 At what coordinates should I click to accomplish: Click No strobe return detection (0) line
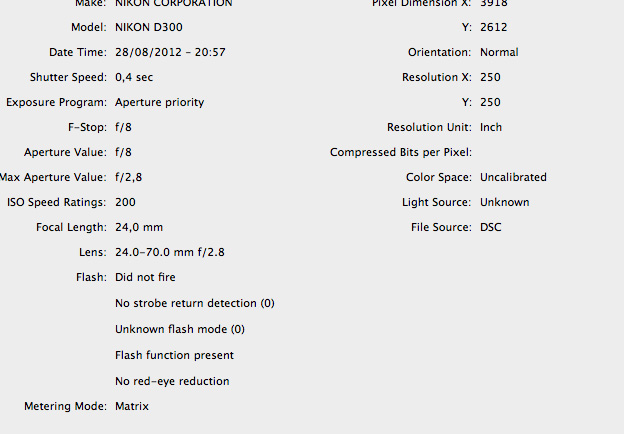coord(195,304)
